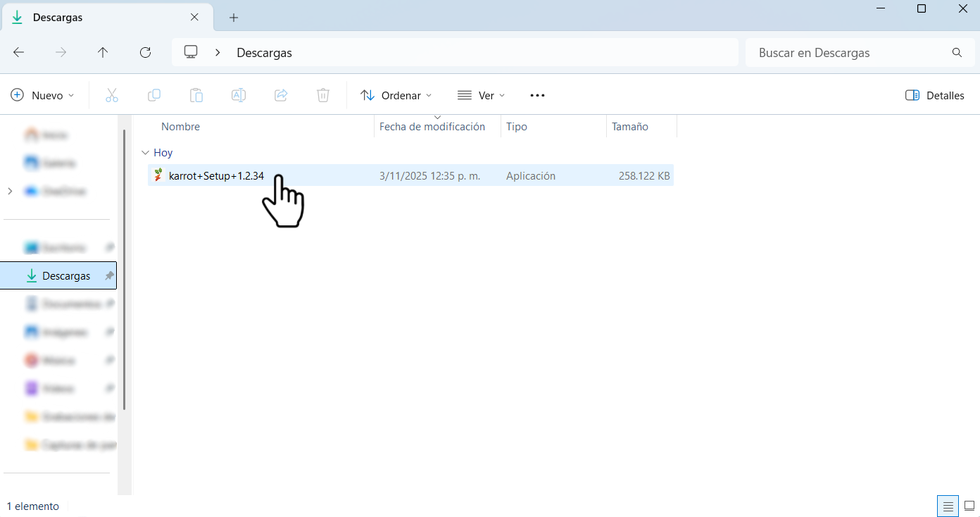Open a new tab with plus
The image size is (980, 517).
(x=234, y=18)
